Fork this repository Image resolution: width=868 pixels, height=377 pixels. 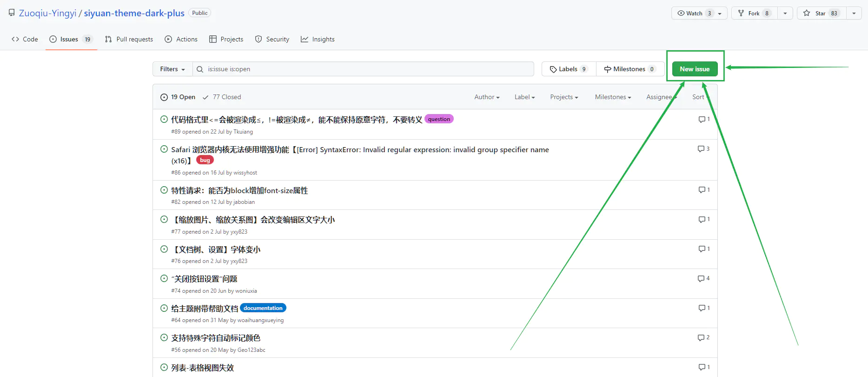(x=754, y=13)
